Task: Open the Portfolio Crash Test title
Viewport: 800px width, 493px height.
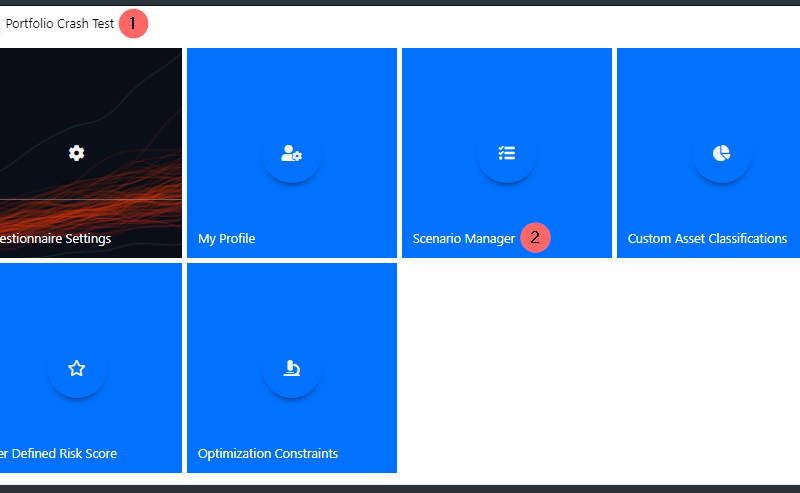Action: [60, 23]
